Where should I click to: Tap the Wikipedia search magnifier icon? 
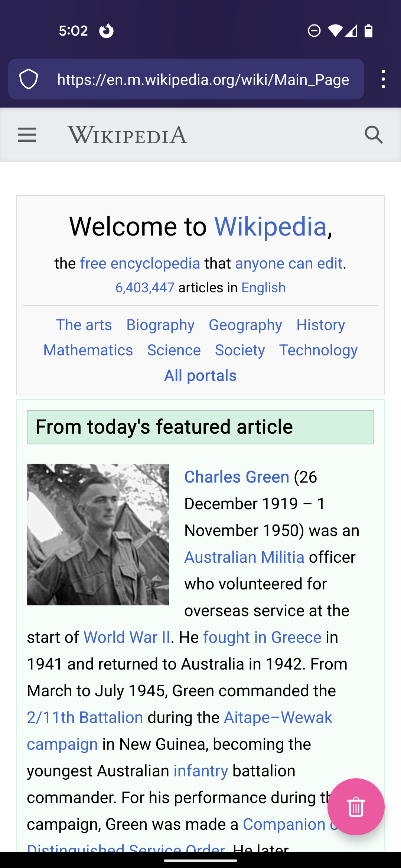[x=374, y=135]
